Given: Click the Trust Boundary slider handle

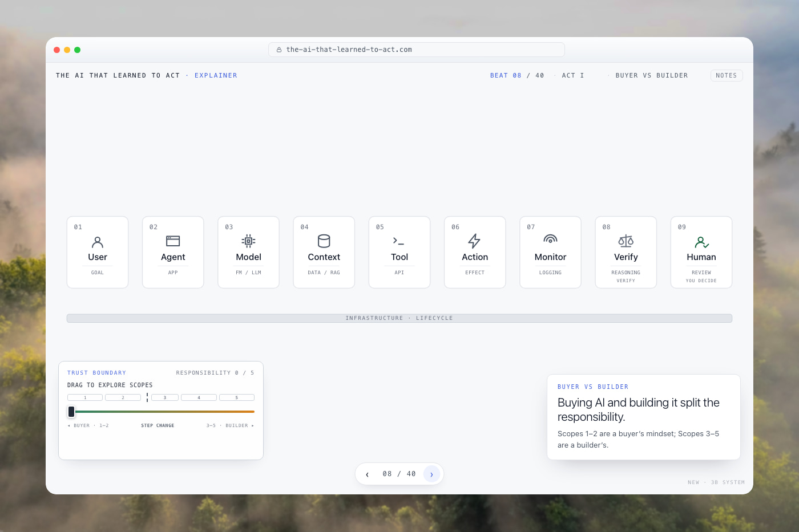Looking at the screenshot, I should tap(71, 411).
